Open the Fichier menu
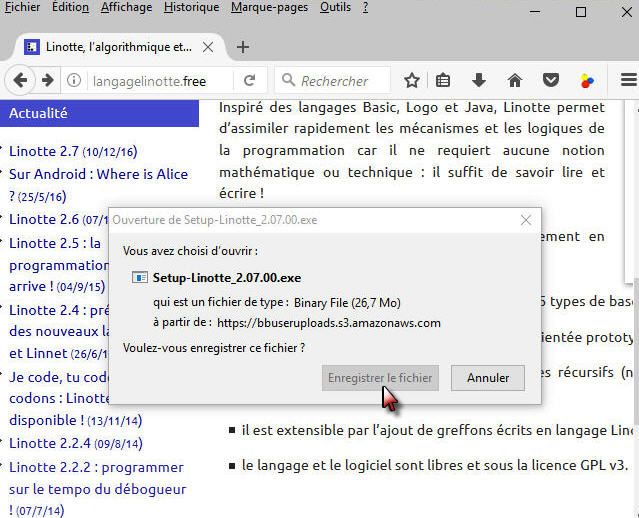This screenshot has height=518, width=639. (x=22, y=7)
